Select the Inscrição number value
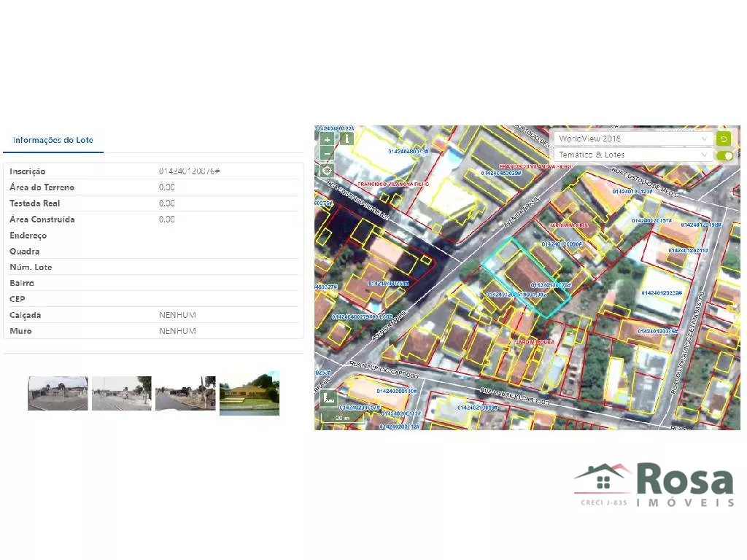 point(190,171)
